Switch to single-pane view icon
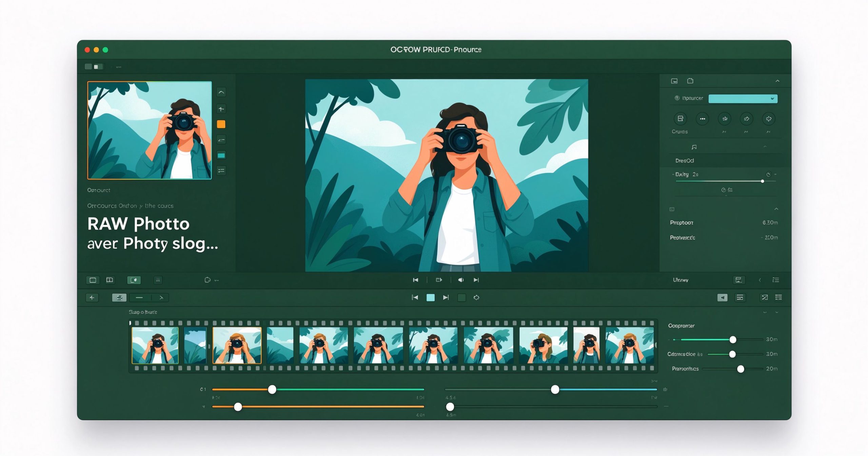This screenshot has height=456, width=868. [93, 280]
